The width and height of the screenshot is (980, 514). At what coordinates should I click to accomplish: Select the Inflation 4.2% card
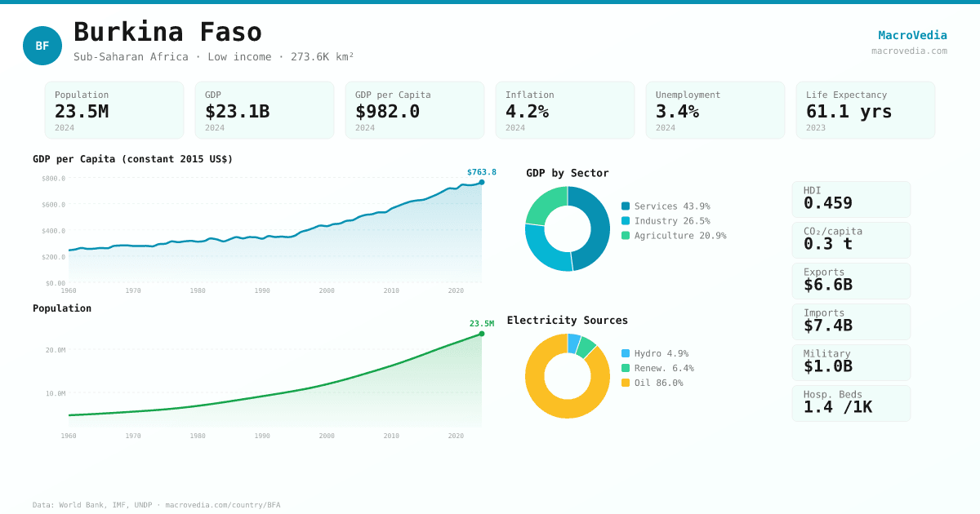pos(565,110)
